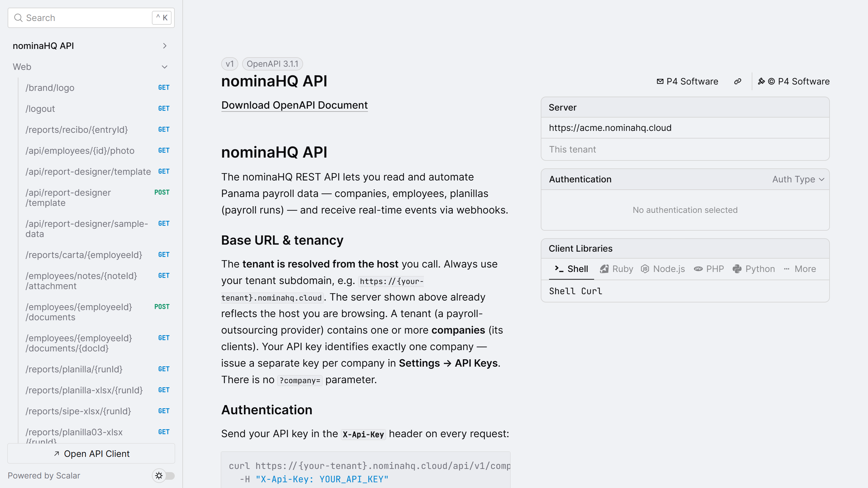Click the Python logo icon
Viewport: 868px width, 488px height.
coord(737,268)
